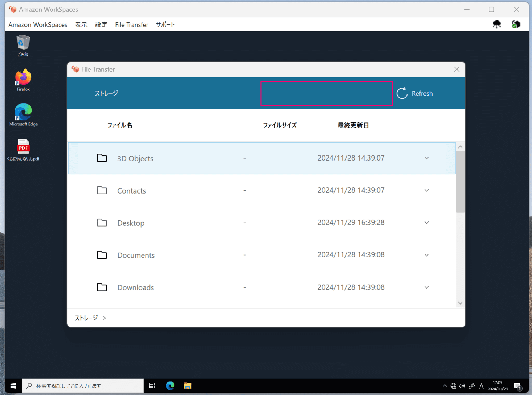Select the くらにゃんぬりえ.pdf desktop file
This screenshot has height=395, width=532.
click(23, 150)
